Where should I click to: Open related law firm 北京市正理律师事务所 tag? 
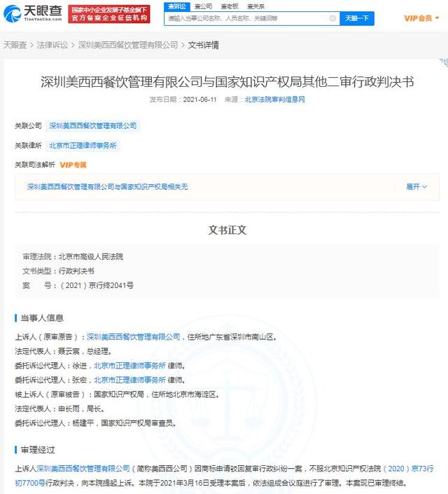83,145
